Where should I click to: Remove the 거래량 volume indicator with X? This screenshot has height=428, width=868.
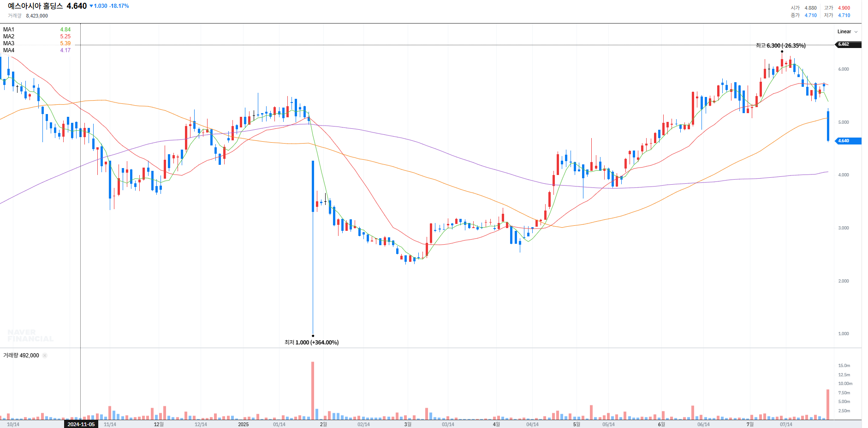coord(45,356)
